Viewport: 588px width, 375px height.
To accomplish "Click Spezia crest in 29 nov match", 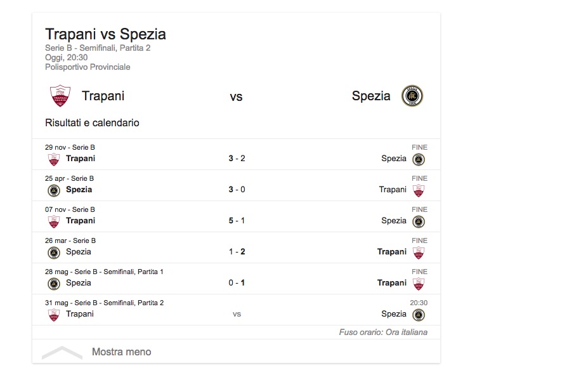I will [x=419, y=159].
